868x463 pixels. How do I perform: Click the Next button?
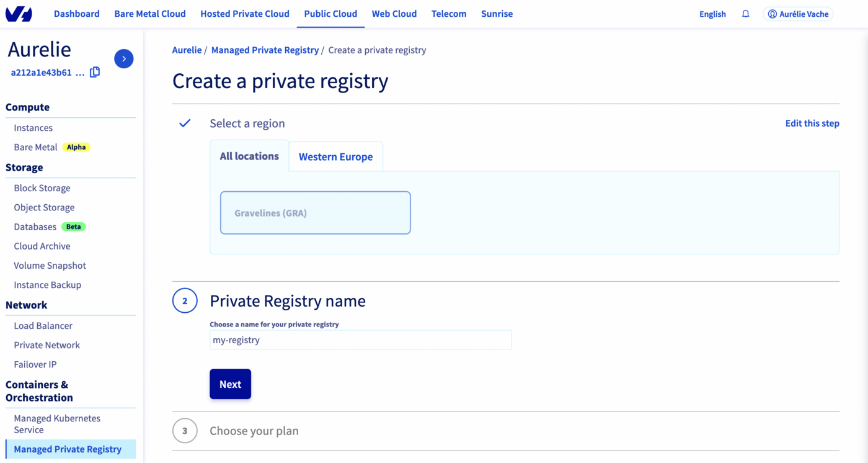[x=230, y=384]
